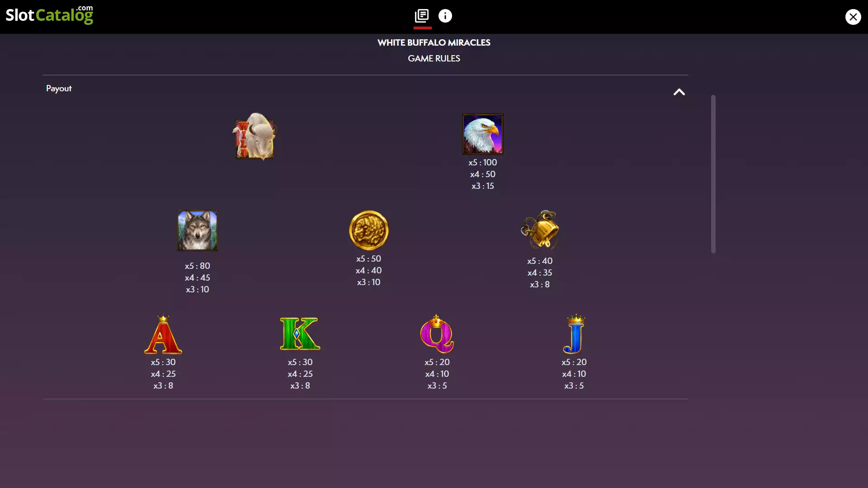Click the green letter K symbol

pyautogui.click(x=300, y=334)
